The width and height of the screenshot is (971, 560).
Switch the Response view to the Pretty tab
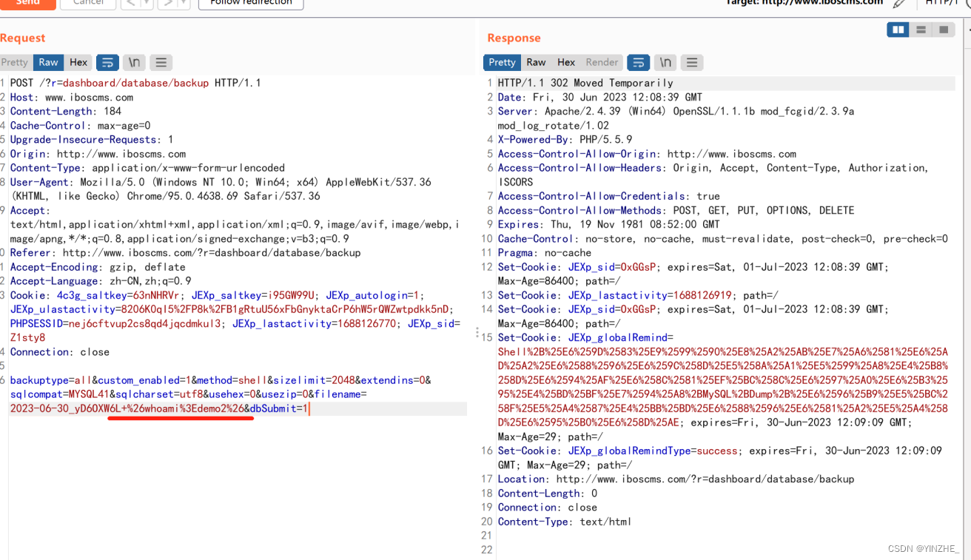tap(502, 62)
